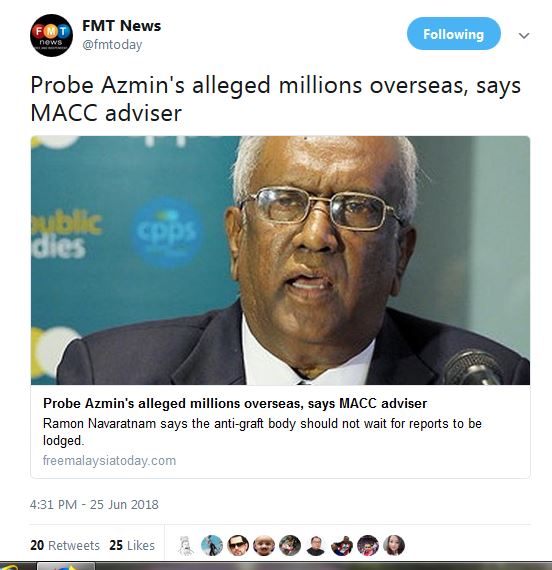The height and width of the screenshot is (570, 552).
Task: Open the FMT News account name
Action: pos(121,26)
